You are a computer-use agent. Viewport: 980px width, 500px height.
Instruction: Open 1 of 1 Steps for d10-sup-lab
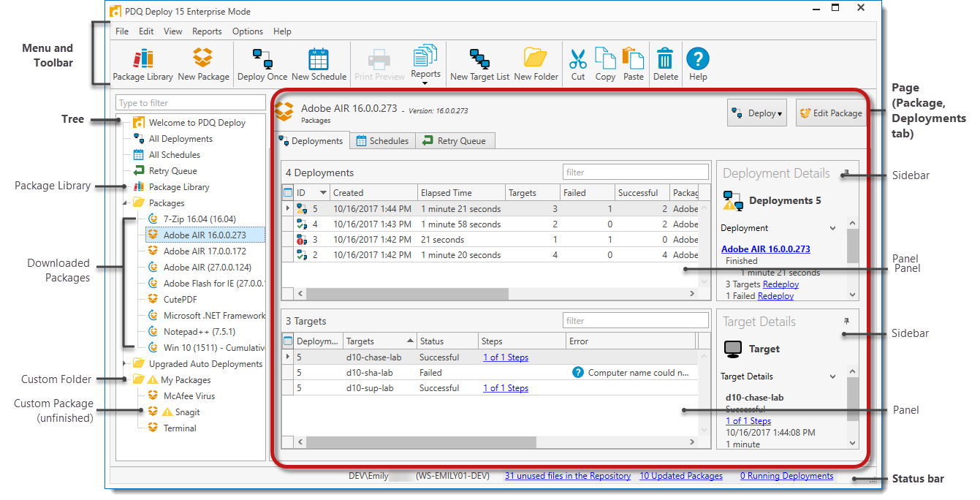click(506, 388)
